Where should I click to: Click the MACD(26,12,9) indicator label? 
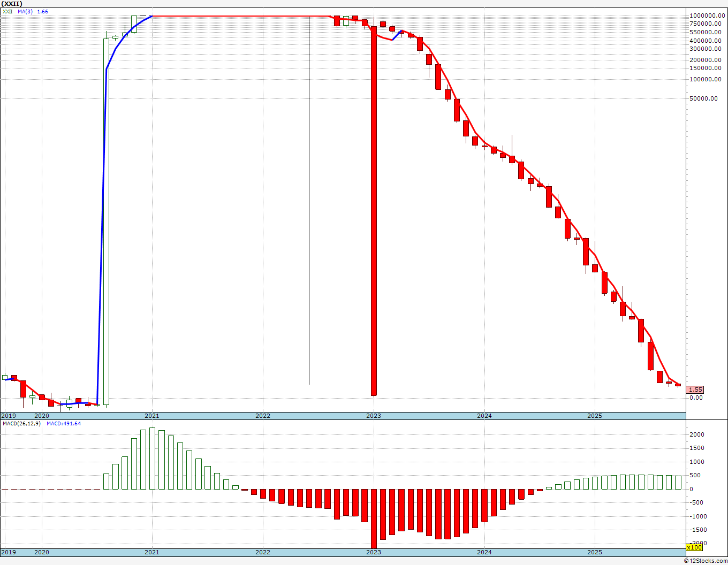pos(22,424)
